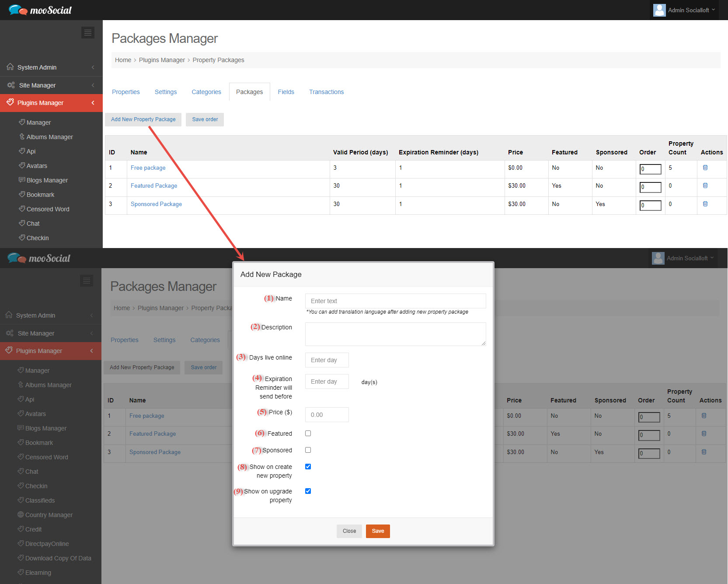Switch to the Fields tab
This screenshot has height=584, width=728.
286,92
